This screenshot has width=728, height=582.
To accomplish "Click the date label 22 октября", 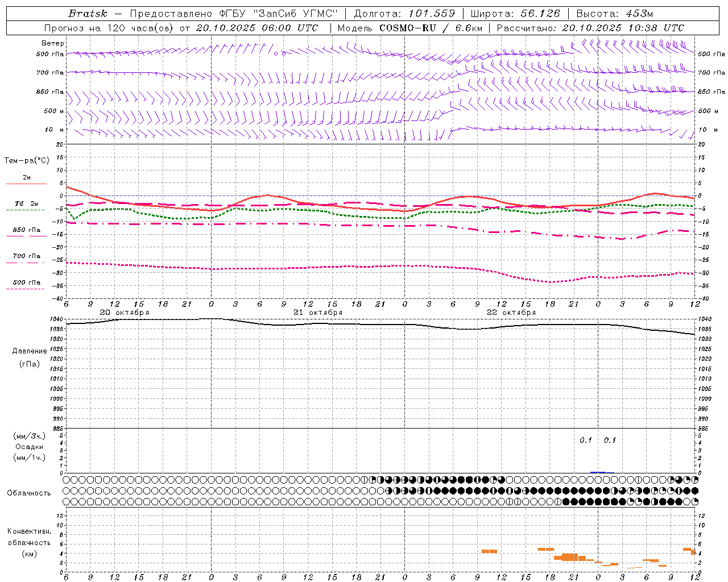I will coord(511,313).
